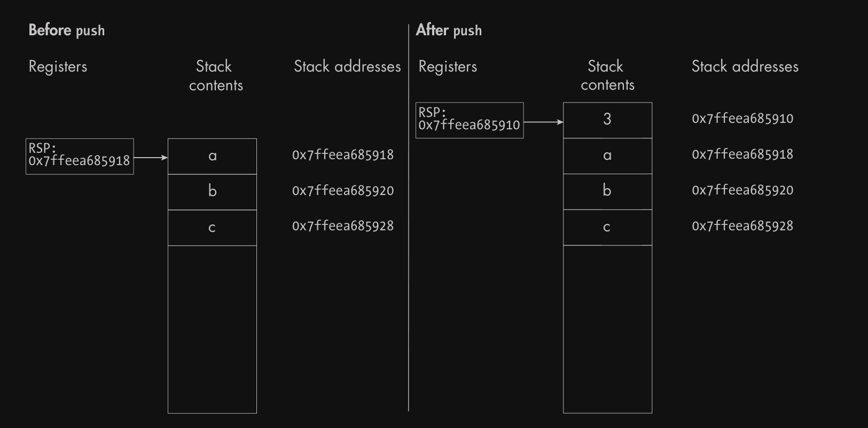Click the "Before push" heading

67,30
